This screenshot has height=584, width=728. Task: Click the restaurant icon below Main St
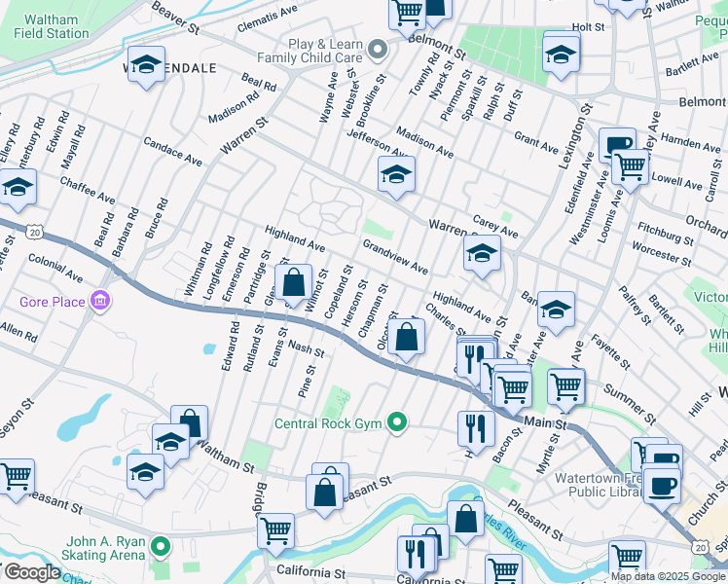475,427
